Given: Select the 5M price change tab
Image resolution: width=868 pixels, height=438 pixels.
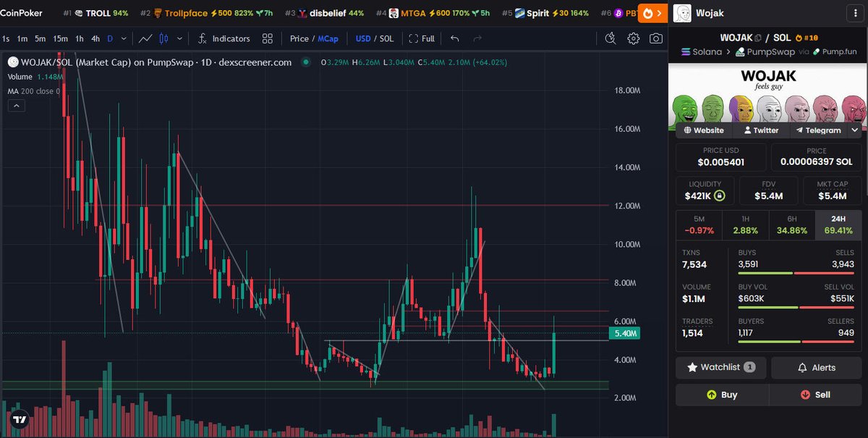Looking at the screenshot, I should (699, 224).
